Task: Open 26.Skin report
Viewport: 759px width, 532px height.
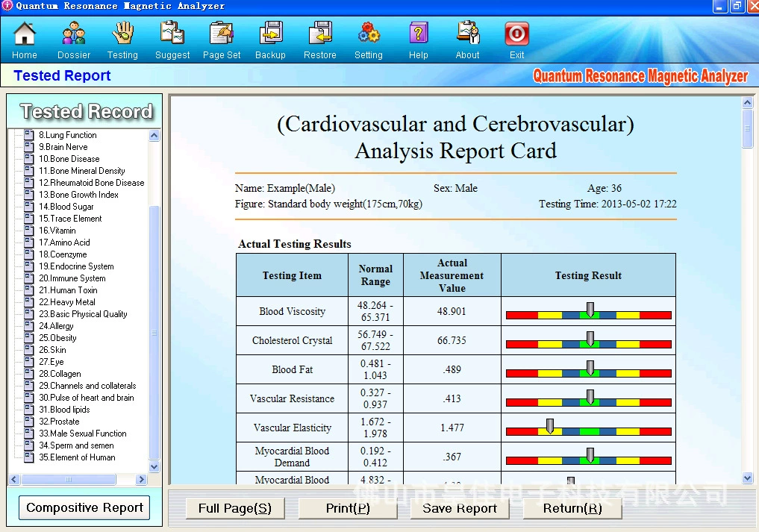Action: (x=52, y=349)
